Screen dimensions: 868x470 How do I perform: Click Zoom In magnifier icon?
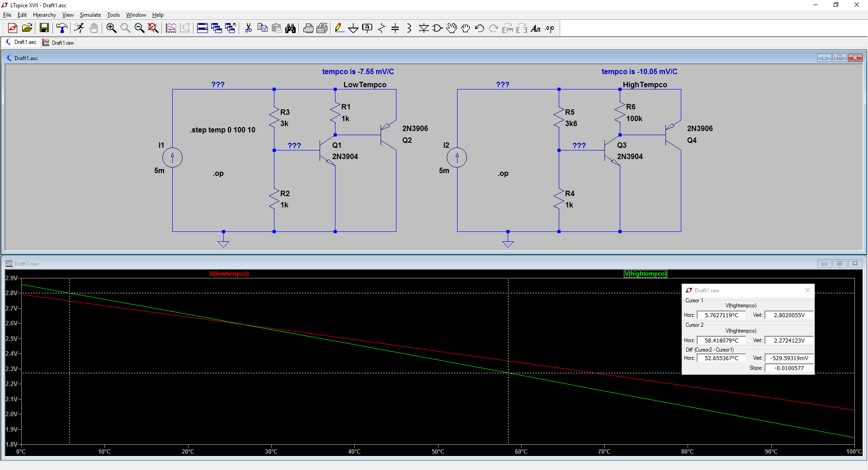111,28
